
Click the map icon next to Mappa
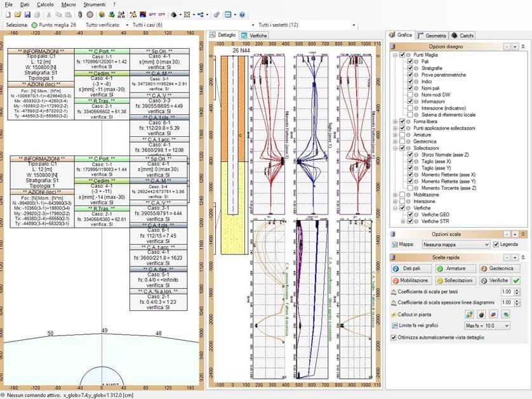pyautogui.click(x=394, y=245)
